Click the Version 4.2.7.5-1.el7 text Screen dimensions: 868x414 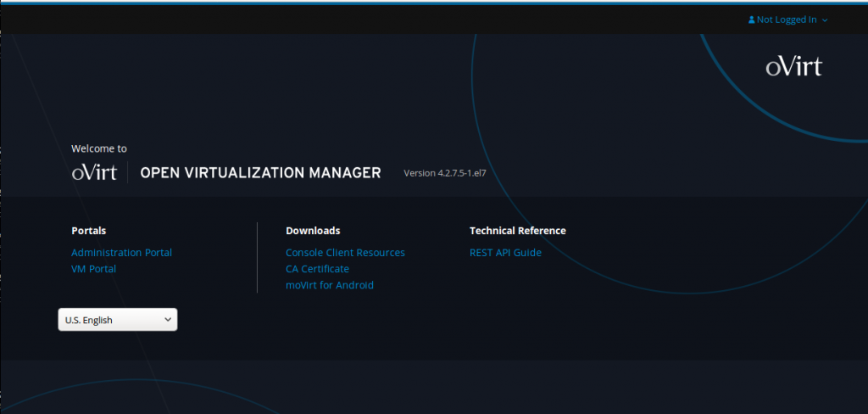point(444,173)
